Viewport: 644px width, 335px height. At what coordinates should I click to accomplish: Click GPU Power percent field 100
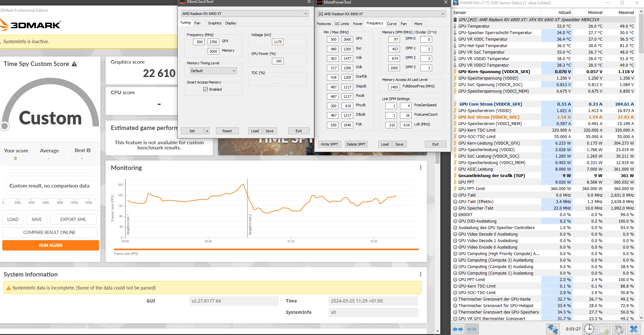point(278,61)
